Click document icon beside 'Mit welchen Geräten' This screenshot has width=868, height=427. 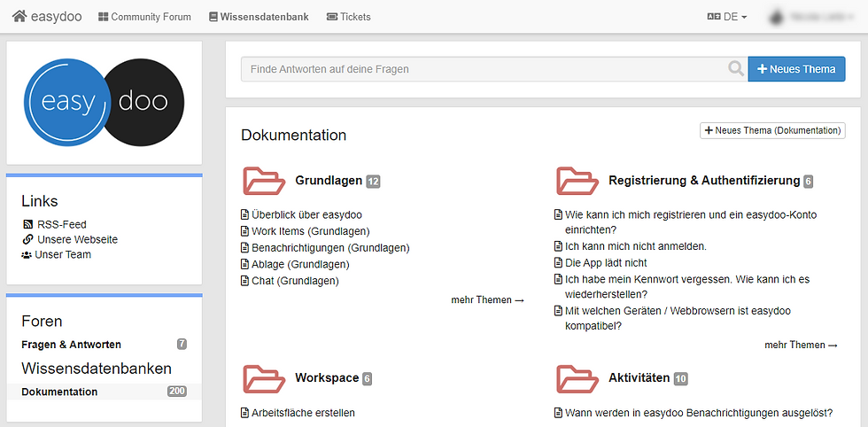[558, 311]
